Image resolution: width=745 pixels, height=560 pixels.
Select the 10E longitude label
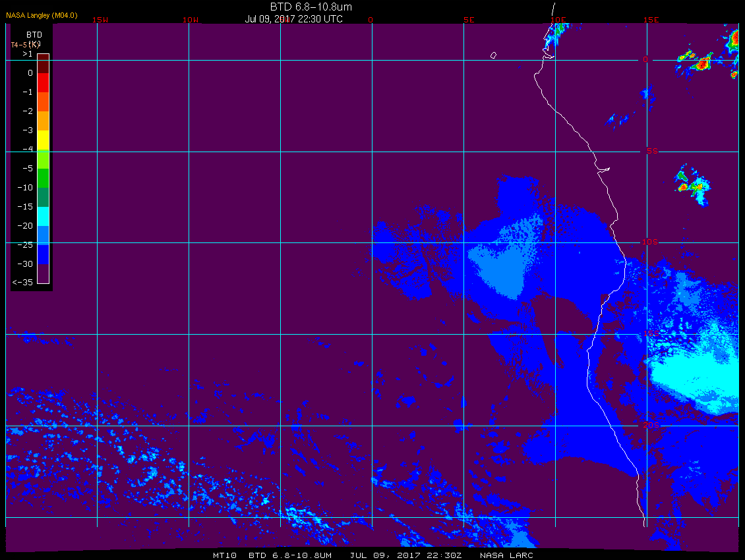[558, 20]
